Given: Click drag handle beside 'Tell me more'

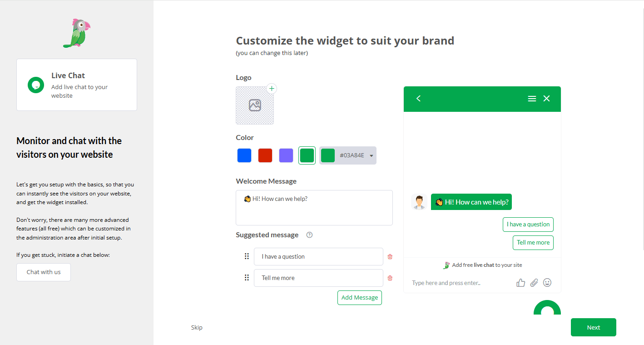Looking at the screenshot, I should (x=247, y=278).
